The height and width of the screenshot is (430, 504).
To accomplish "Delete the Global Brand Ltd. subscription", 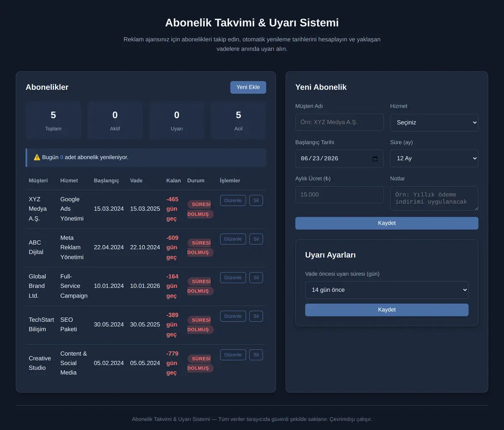I will pos(256,278).
